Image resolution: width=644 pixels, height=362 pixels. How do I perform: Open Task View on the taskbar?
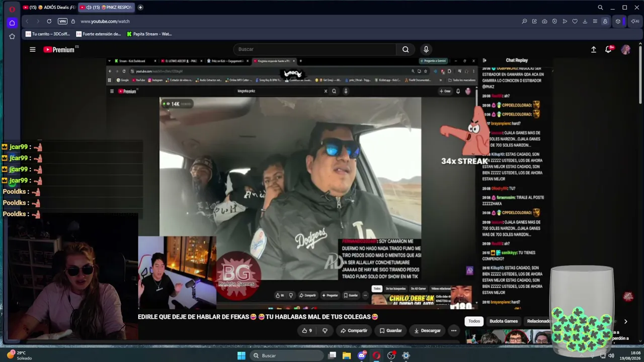point(332,355)
